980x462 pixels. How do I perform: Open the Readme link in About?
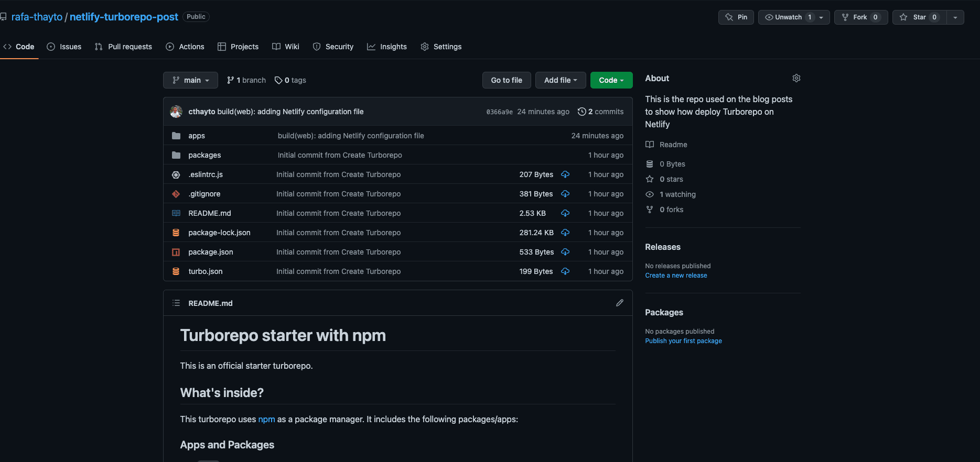tap(673, 145)
